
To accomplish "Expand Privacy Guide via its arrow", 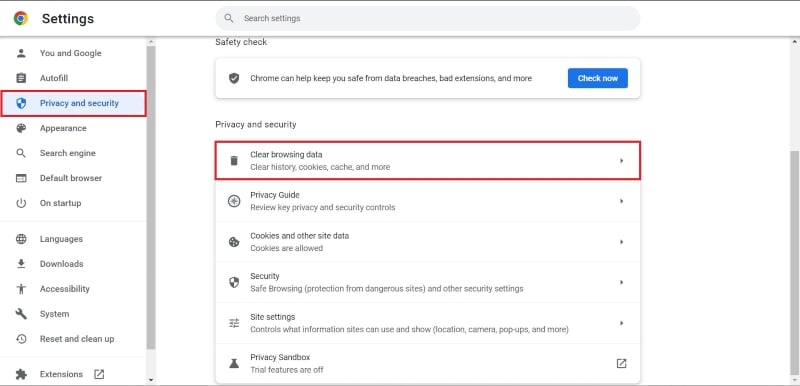I will pos(621,201).
